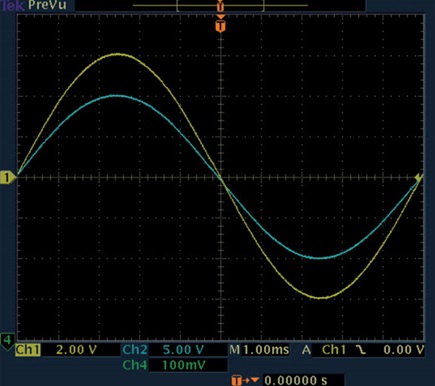Click the trigger level arrow at right edge
This screenshot has width=435, height=386.
[x=419, y=178]
